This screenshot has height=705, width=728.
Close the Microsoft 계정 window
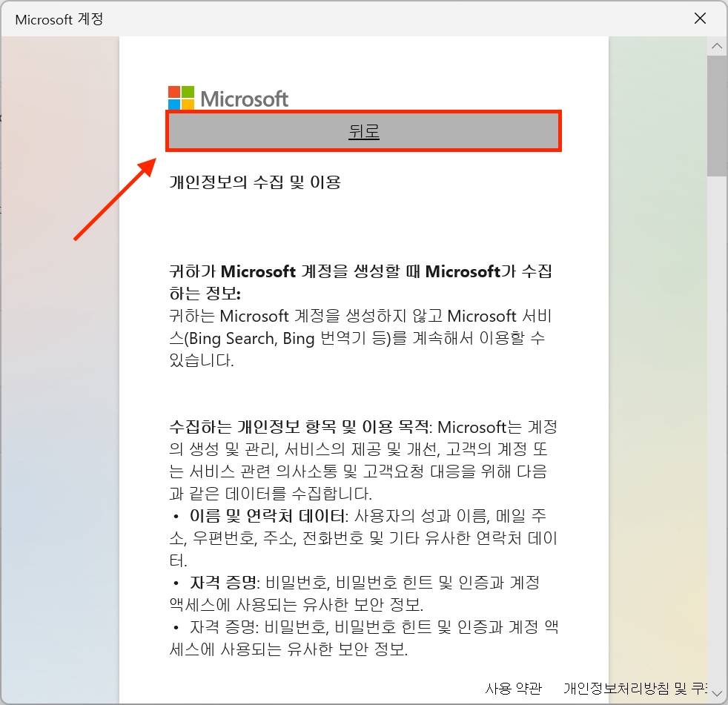click(x=700, y=19)
